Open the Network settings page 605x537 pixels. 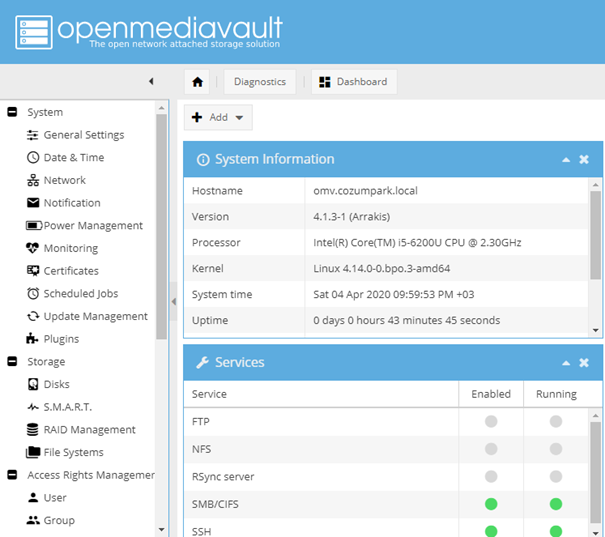[64, 180]
